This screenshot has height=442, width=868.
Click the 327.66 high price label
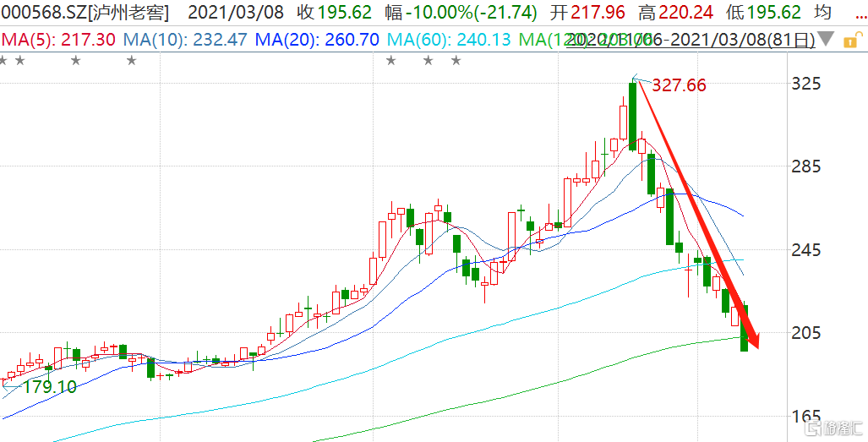tap(678, 85)
